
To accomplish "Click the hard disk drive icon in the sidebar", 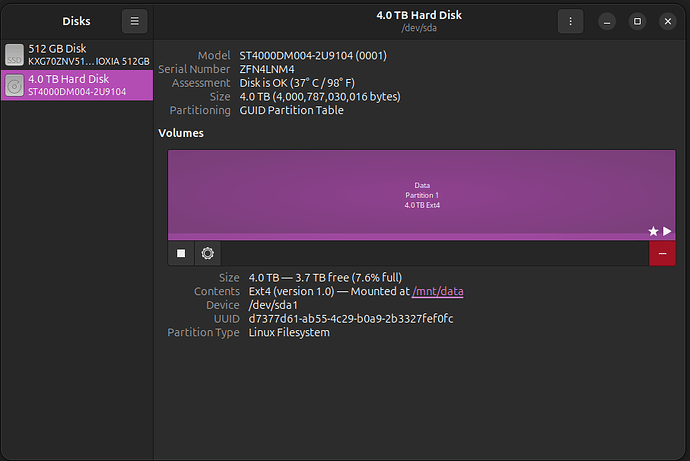I will [x=15, y=85].
